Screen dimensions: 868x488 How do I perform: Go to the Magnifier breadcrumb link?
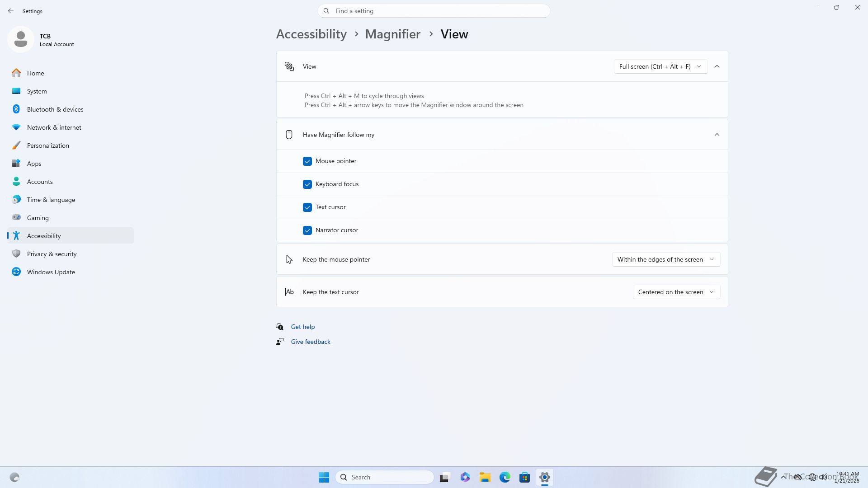[x=392, y=34]
